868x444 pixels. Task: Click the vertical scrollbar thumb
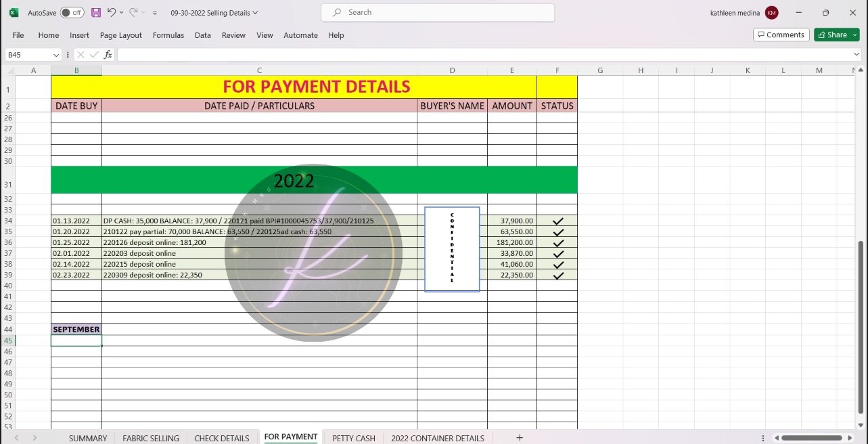click(861, 326)
